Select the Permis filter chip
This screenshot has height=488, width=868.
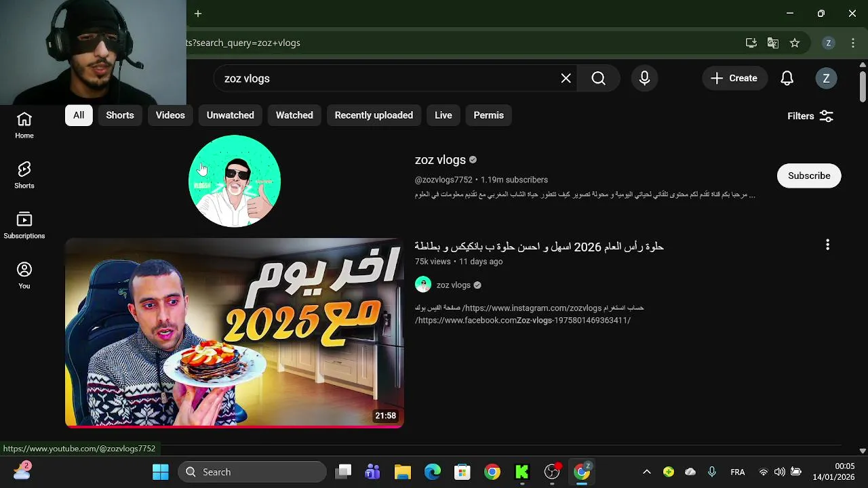coord(489,115)
